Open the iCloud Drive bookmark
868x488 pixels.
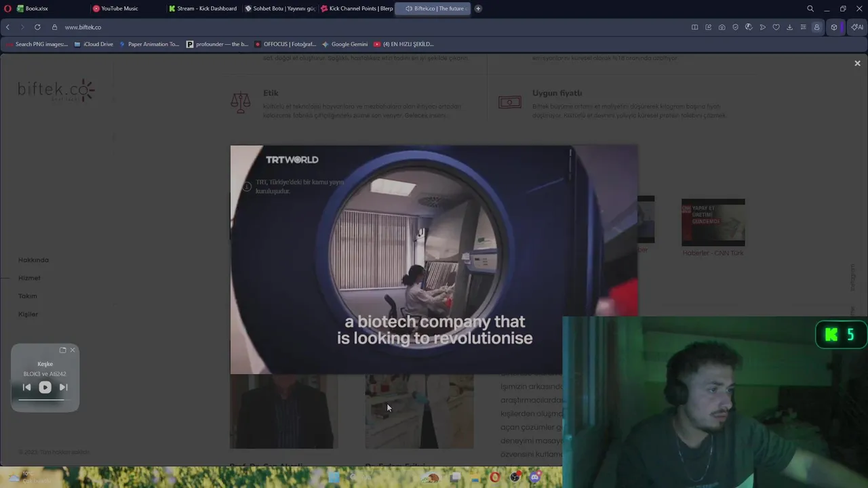pyautogui.click(x=94, y=44)
